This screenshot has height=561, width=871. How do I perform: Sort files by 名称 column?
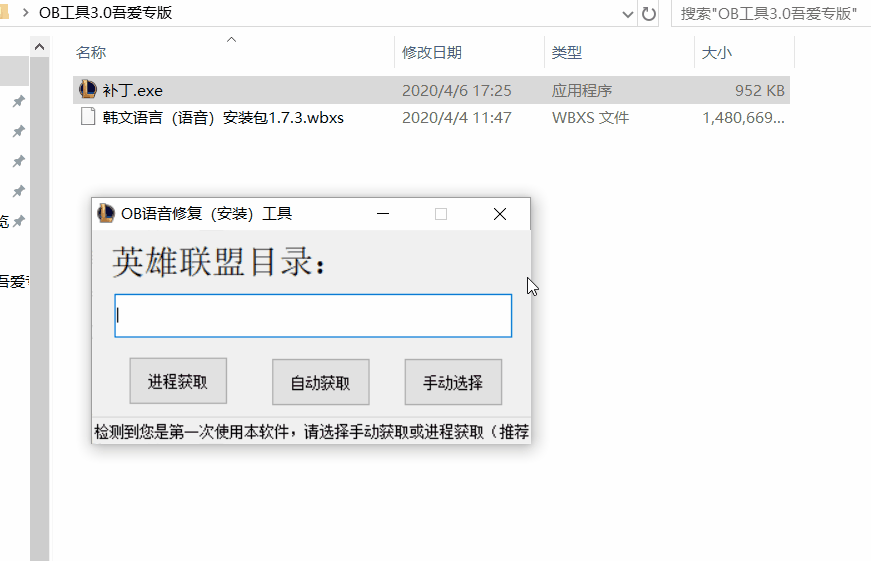(91, 53)
